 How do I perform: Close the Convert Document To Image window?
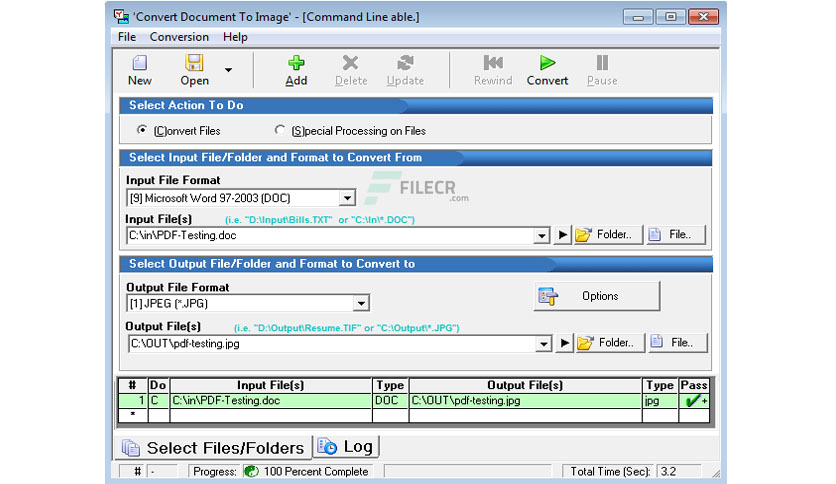703,17
